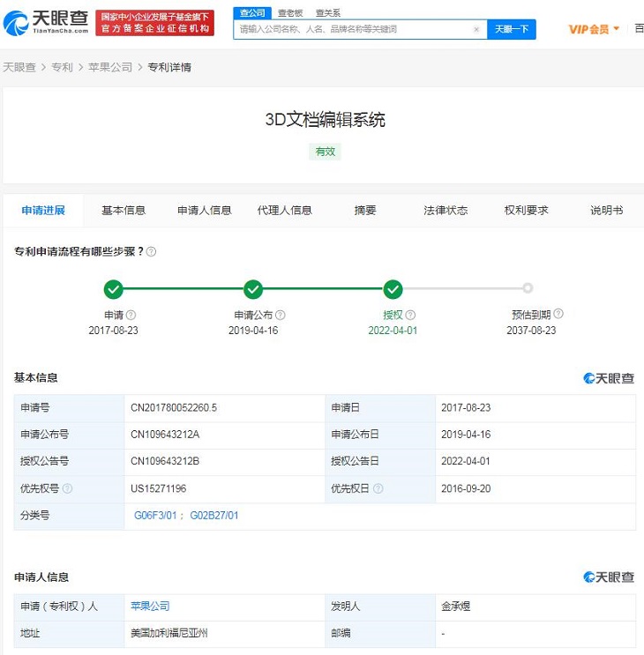The image size is (644, 655).
Task: Open classification link G06F3/01
Action: click(x=155, y=516)
